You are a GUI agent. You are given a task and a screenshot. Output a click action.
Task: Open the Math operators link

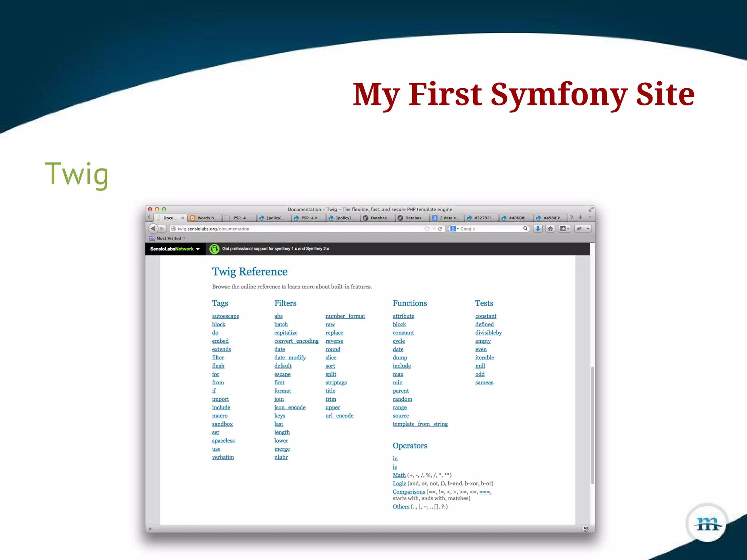coord(399,475)
